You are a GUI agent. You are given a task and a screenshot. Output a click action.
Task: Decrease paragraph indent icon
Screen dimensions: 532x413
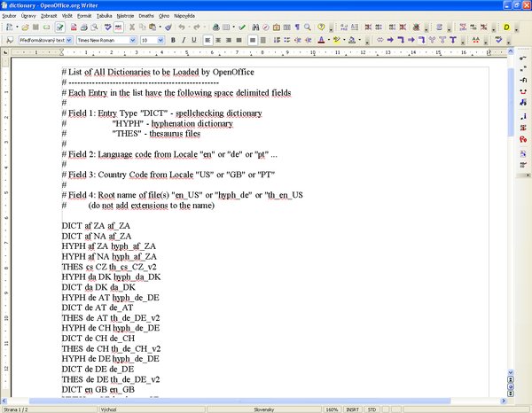298,40
